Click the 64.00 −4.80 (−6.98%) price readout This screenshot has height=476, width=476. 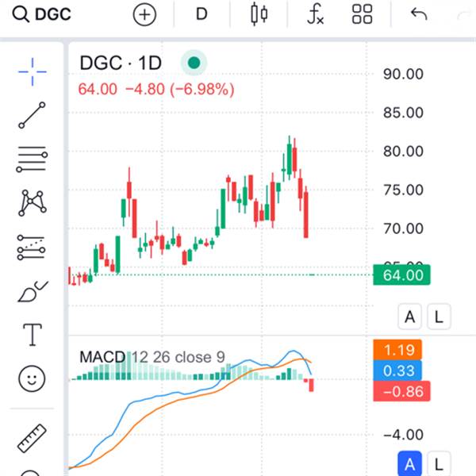(x=156, y=89)
